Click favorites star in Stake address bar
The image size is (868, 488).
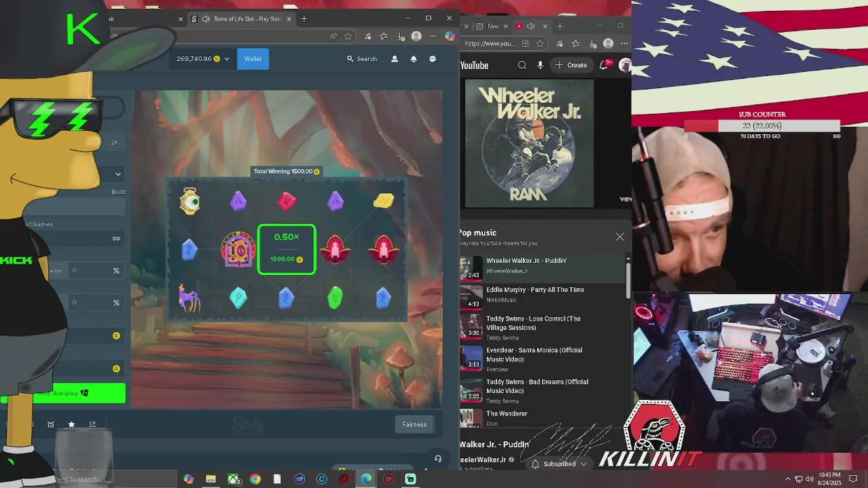coord(349,36)
